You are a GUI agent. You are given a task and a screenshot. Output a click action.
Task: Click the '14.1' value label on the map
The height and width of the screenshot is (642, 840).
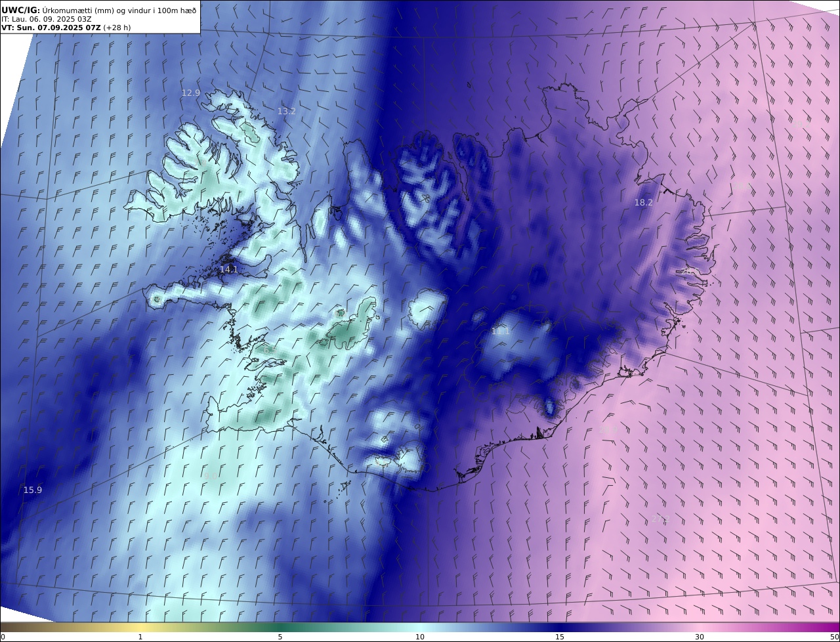pyautogui.click(x=229, y=270)
